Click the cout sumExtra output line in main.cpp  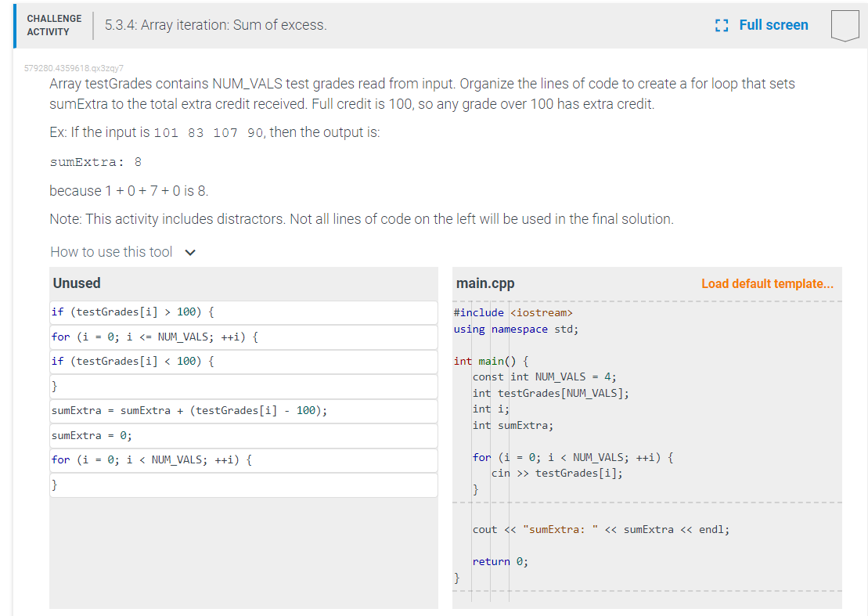click(x=600, y=530)
